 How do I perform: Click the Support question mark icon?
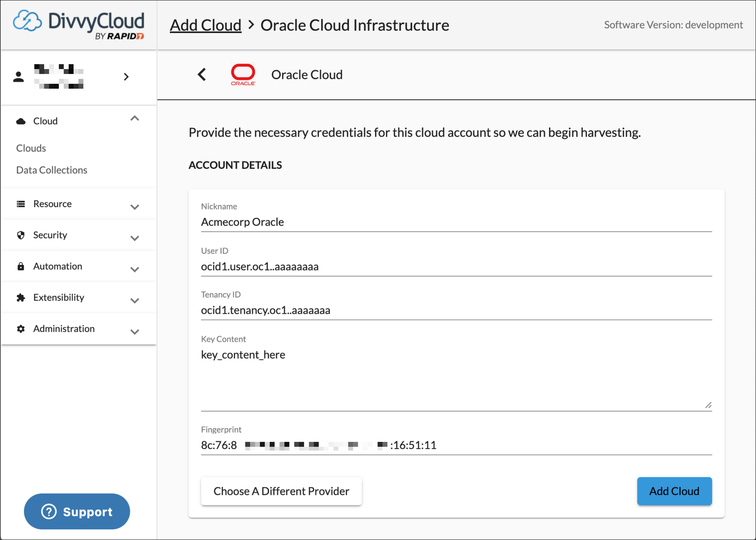49,511
